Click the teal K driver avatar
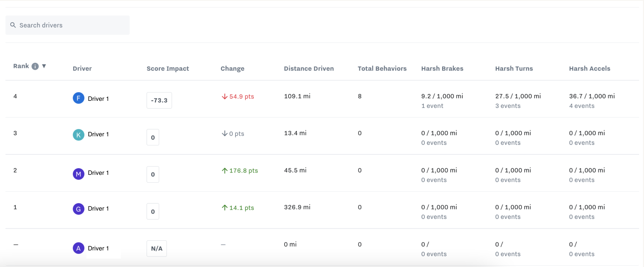 pos(78,135)
